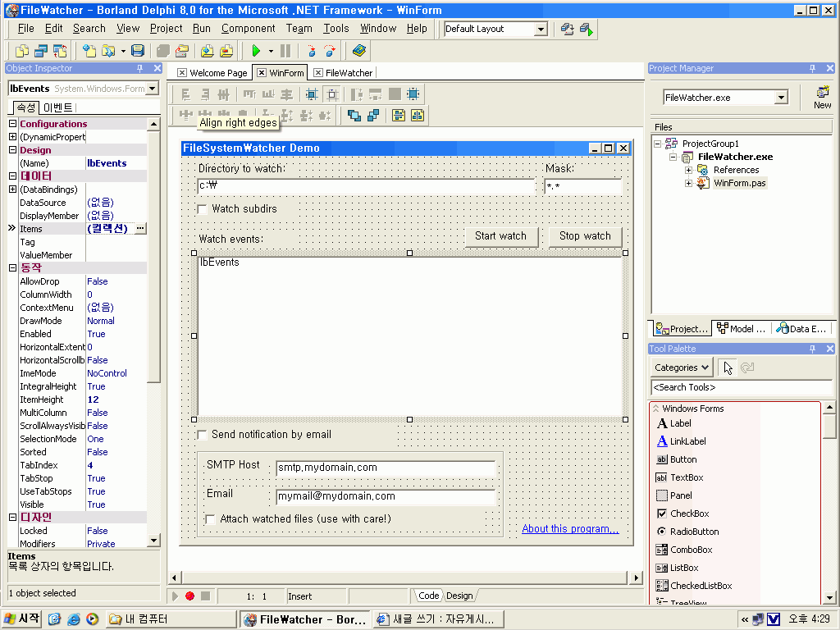Tick Send notification by email checkbox
Image resolution: width=840 pixels, height=630 pixels.
[x=203, y=435]
